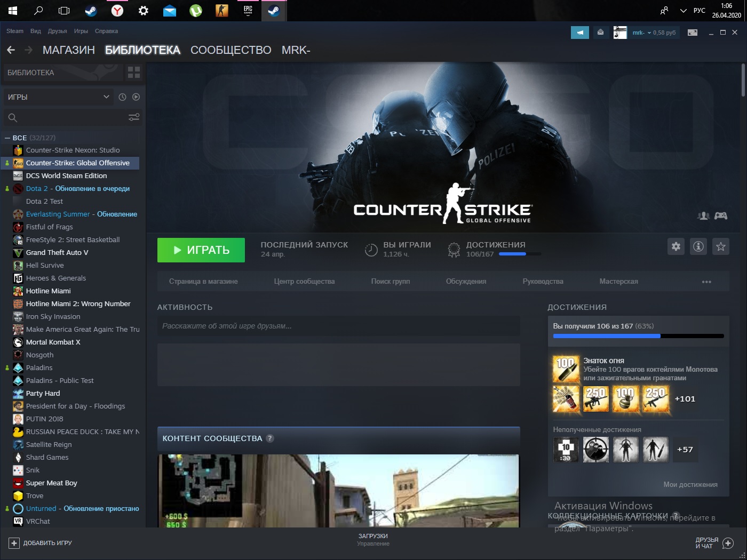Select the Знаток огня achievement icon

coord(566,369)
